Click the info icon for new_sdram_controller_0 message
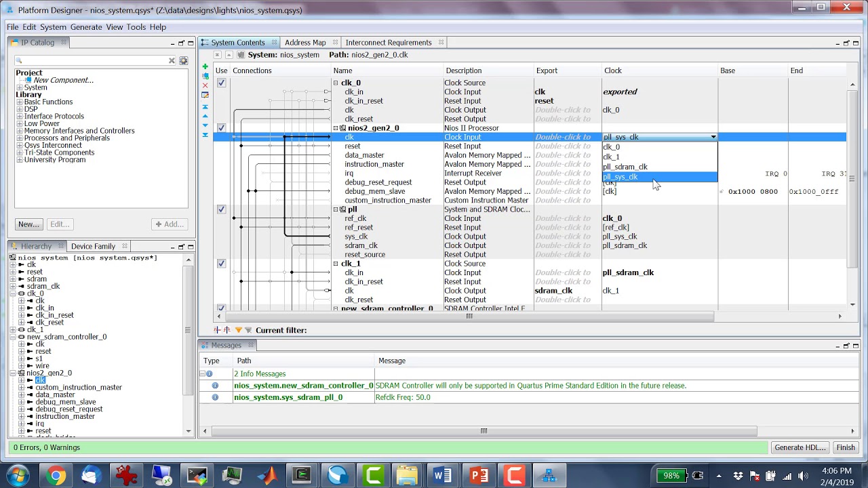Screen dimensions: 868x488 [x=215, y=386]
